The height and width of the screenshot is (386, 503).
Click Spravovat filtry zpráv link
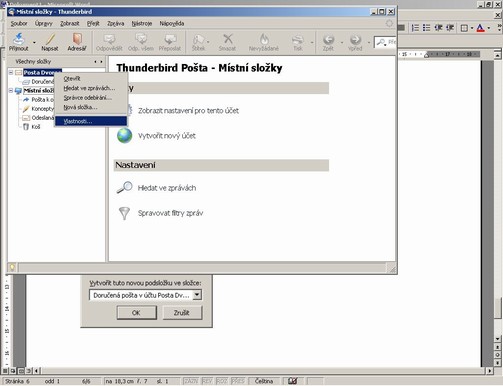click(170, 213)
